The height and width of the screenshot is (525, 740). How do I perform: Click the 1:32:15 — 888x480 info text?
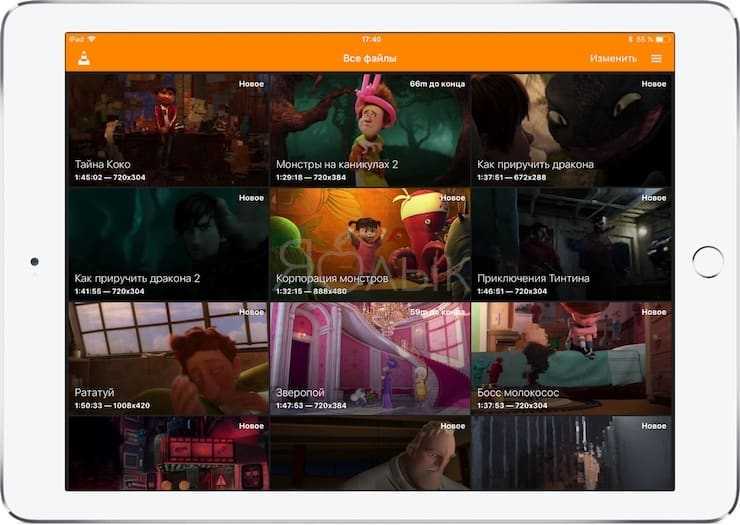[311, 291]
